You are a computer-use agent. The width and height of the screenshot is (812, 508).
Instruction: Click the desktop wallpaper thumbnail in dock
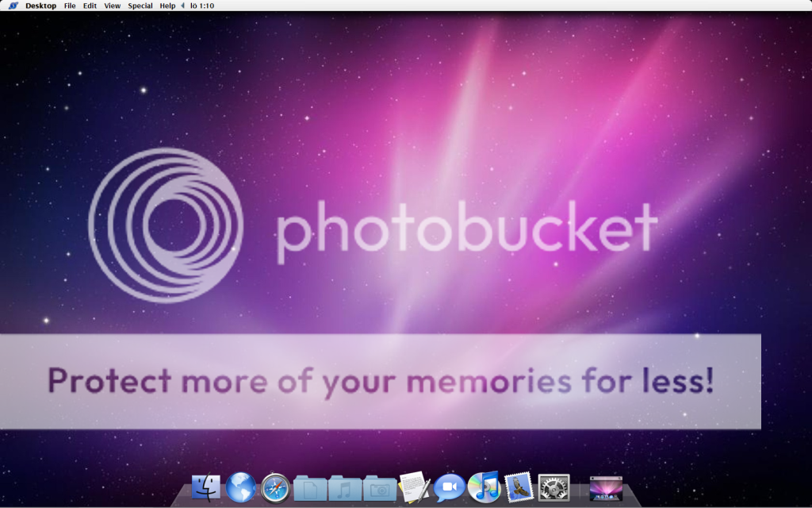(606, 487)
